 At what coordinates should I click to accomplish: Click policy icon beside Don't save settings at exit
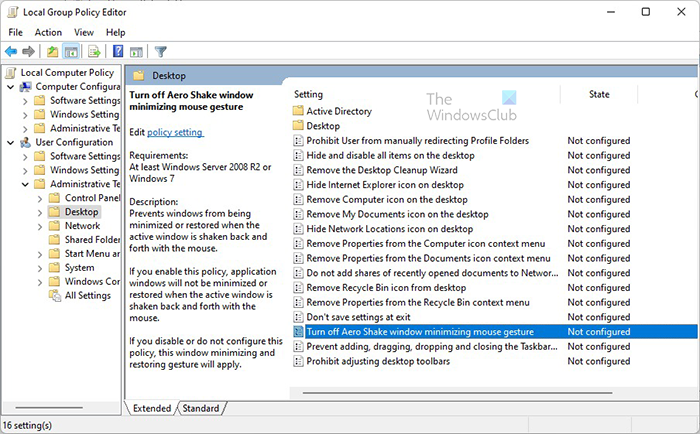coord(298,317)
